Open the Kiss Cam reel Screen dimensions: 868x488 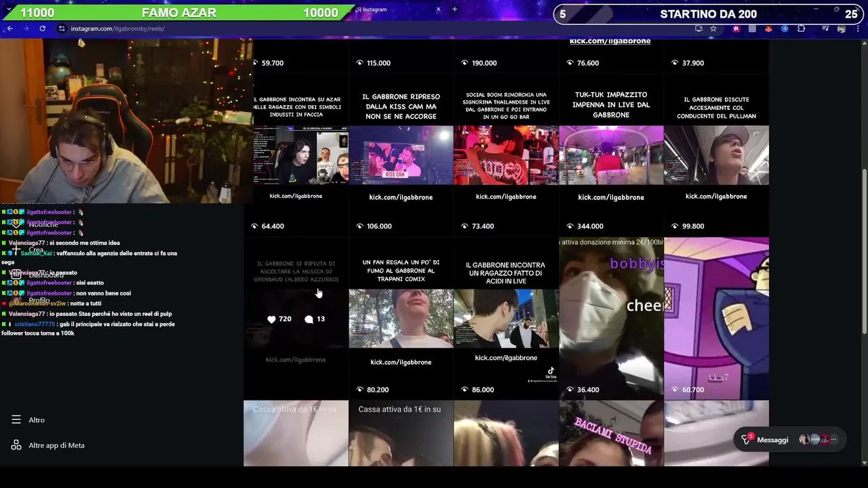pos(401,155)
